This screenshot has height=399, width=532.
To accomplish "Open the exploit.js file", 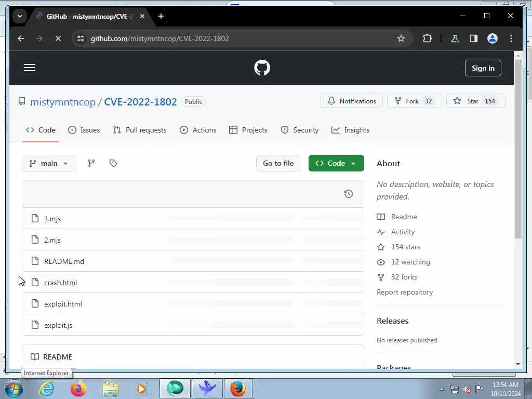I will [x=58, y=325].
